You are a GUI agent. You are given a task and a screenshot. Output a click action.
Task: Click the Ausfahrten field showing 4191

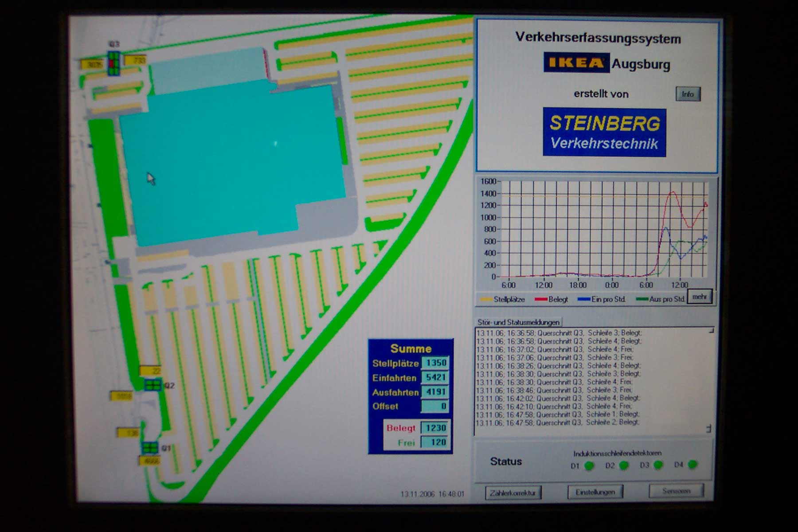click(x=435, y=392)
